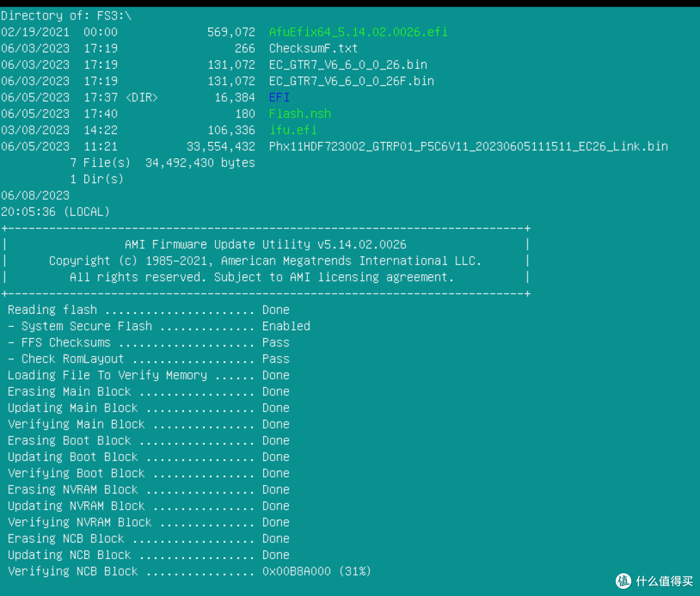Click the 'Updating NVRAM Block' line
This screenshot has width=700, height=596.
pyautogui.click(x=148, y=507)
